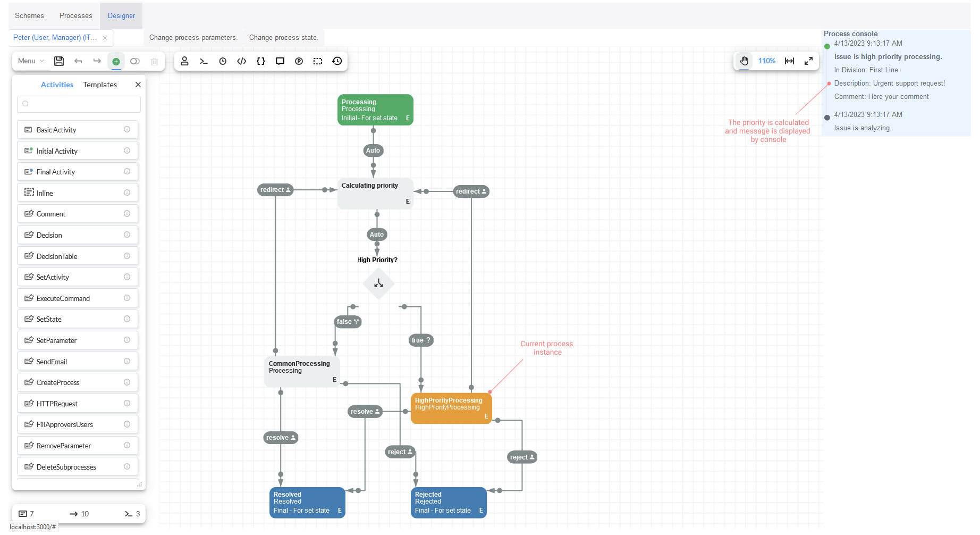Select the orange HighProrityProcessing node
This screenshot has height=535, width=980.
pos(451,408)
